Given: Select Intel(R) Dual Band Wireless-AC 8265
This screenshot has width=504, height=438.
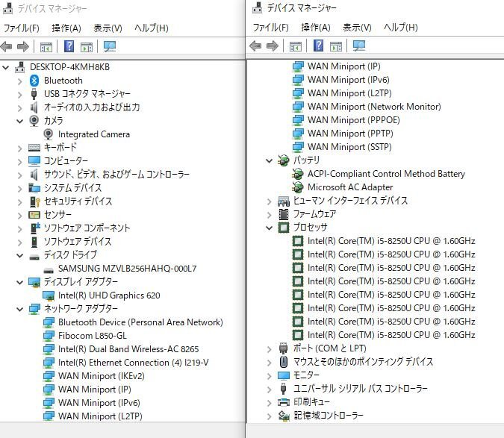Looking at the screenshot, I should coord(128,349).
